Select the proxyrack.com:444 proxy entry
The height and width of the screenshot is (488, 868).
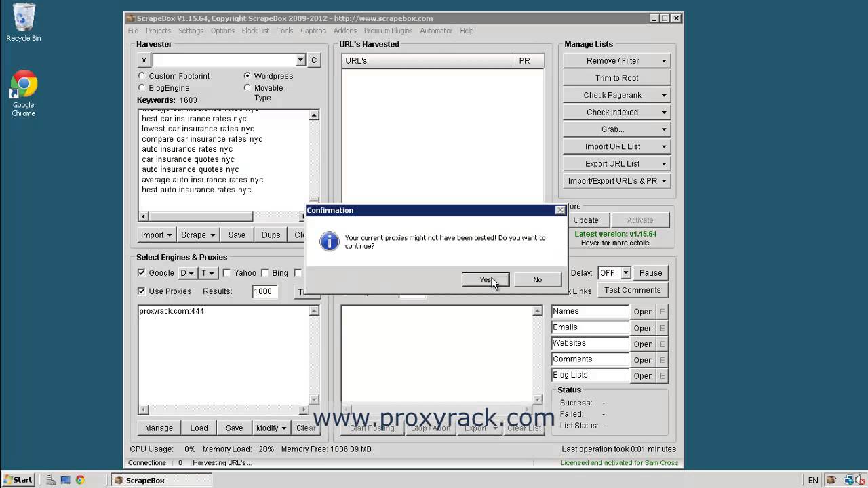(x=172, y=311)
